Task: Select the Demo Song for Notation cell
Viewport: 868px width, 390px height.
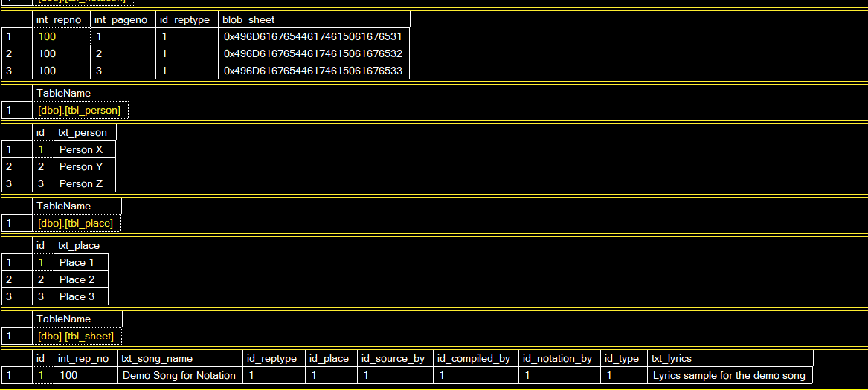Action: 179,375
